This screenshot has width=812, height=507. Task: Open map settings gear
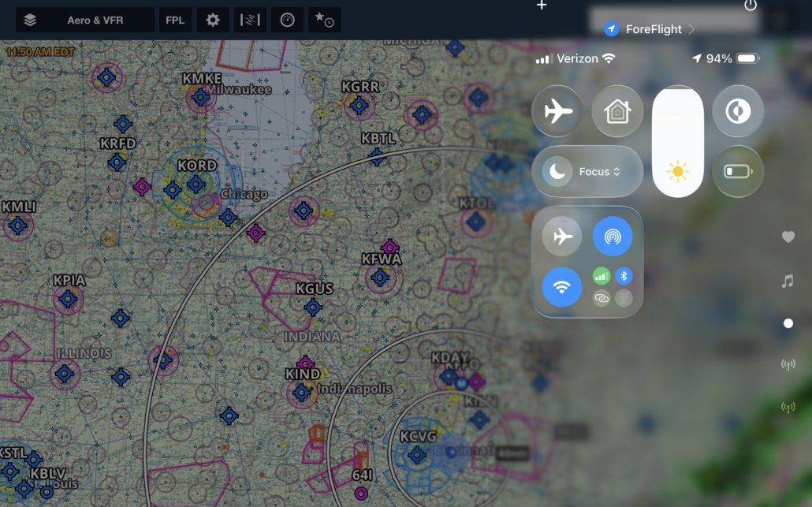point(213,21)
